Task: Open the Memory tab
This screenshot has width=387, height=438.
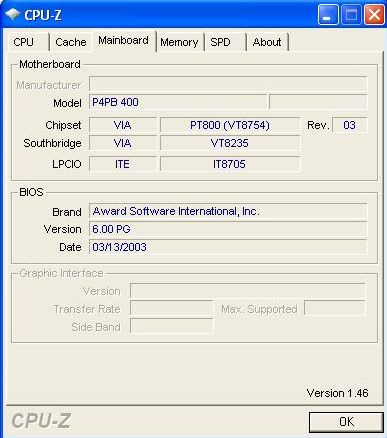Action: click(x=179, y=42)
